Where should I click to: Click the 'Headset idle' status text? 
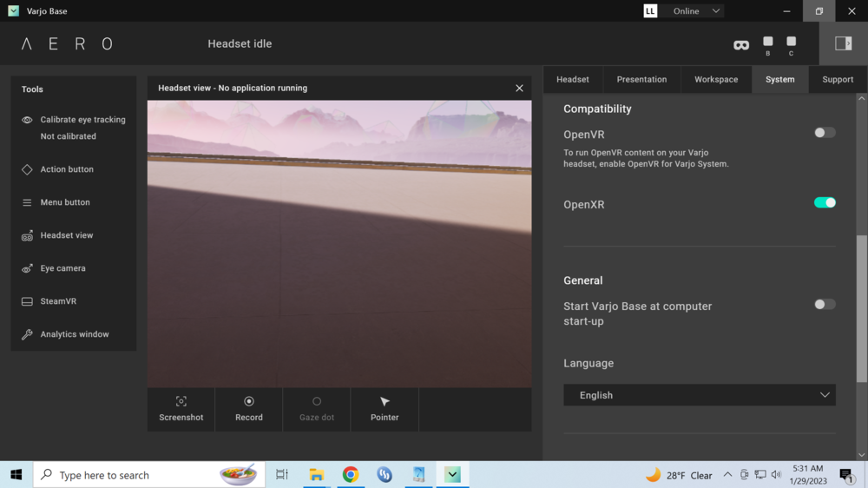point(240,43)
